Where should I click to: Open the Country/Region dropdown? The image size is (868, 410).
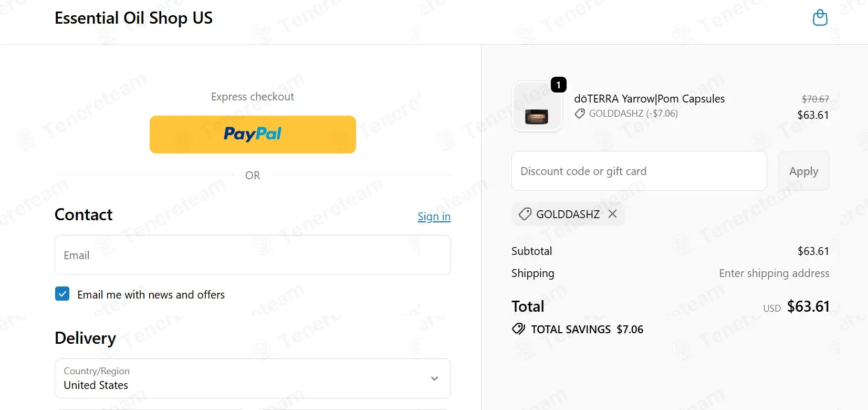click(x=252, y=378)
